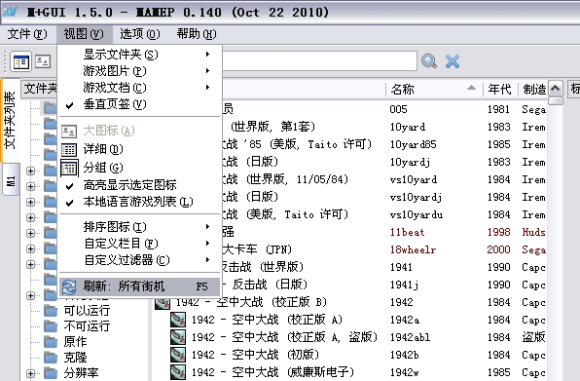Click the name cell vs10yardu
Screen dimensions: 580x381
coord(416,215)
